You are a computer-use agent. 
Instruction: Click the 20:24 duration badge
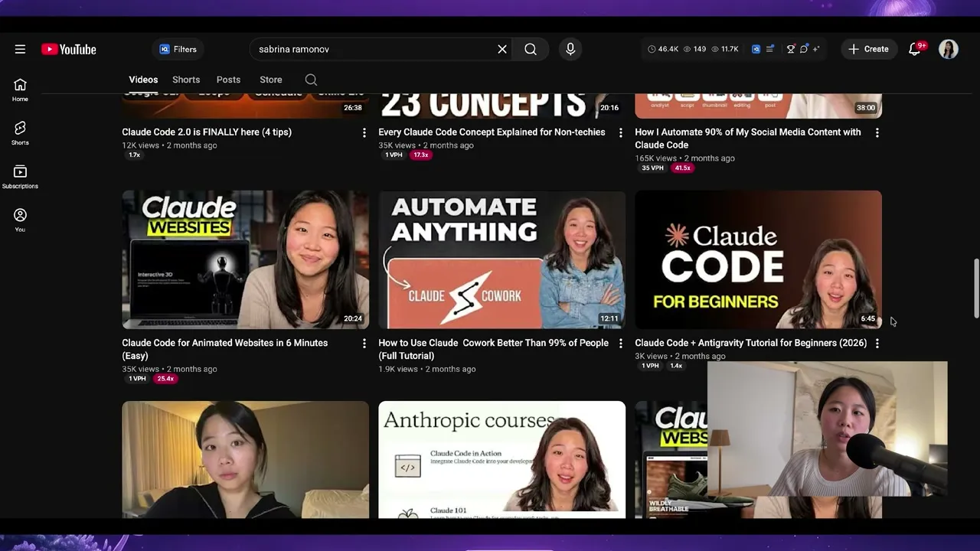(x=353, y=318)
